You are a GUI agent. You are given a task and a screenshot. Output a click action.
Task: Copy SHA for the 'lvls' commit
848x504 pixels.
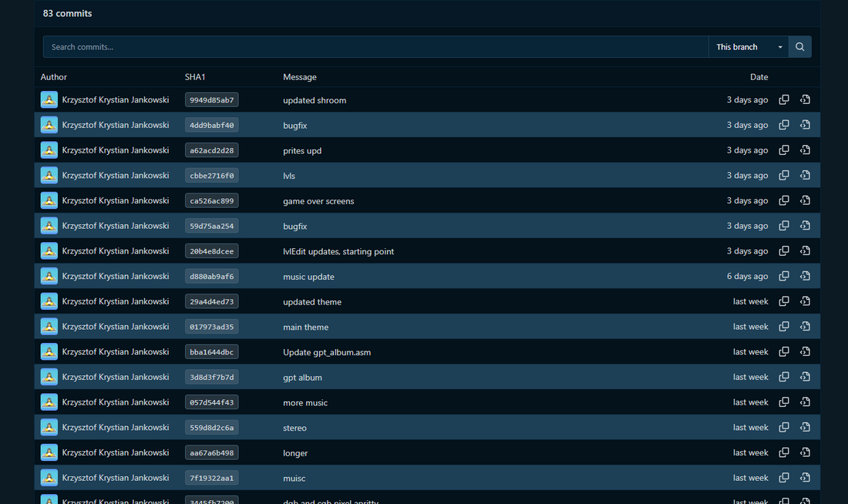tap(784, 175)
